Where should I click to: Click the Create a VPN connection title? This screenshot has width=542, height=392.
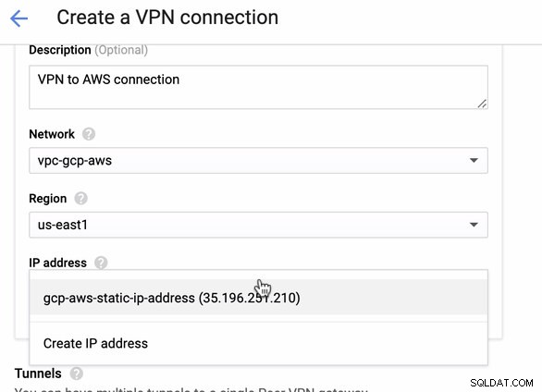tap(167, 18)
